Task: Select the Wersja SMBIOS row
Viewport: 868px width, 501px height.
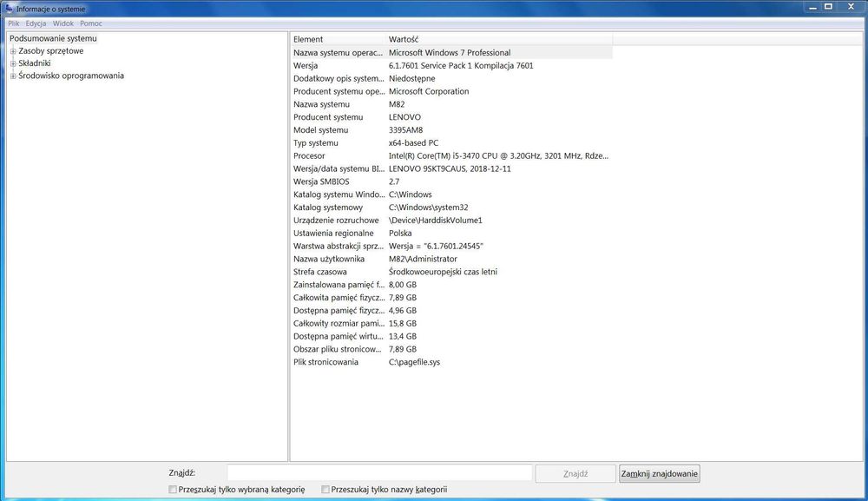Action: click(451, 181)
